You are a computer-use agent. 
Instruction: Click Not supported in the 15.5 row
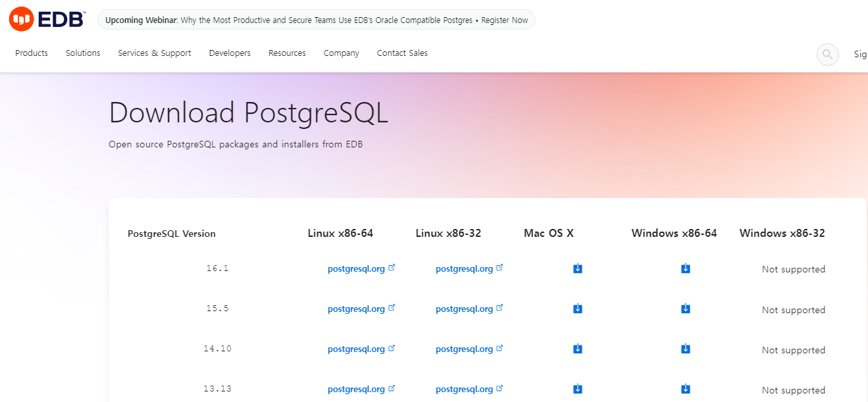point(794,310)
